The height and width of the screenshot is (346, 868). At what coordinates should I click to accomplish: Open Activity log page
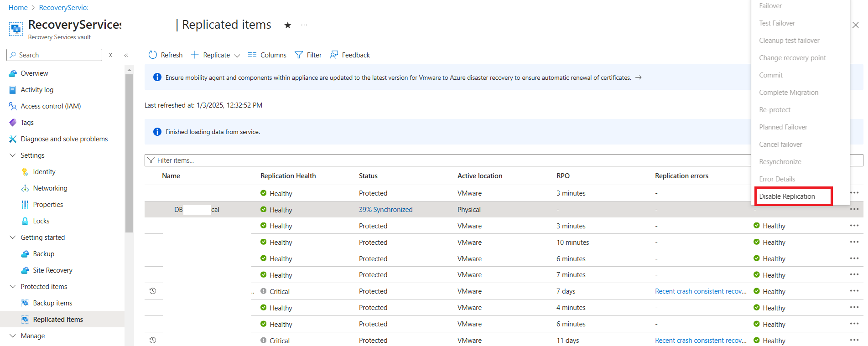point(37,90)
